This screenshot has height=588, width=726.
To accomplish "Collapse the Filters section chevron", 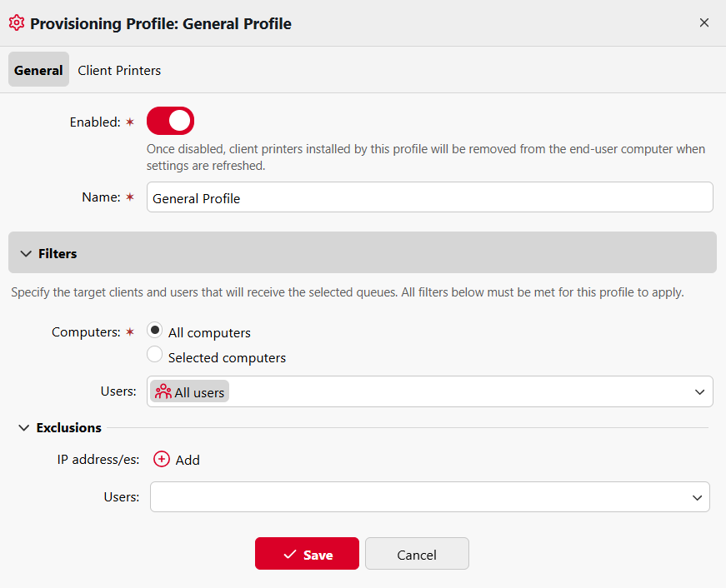I will [25, 253].
